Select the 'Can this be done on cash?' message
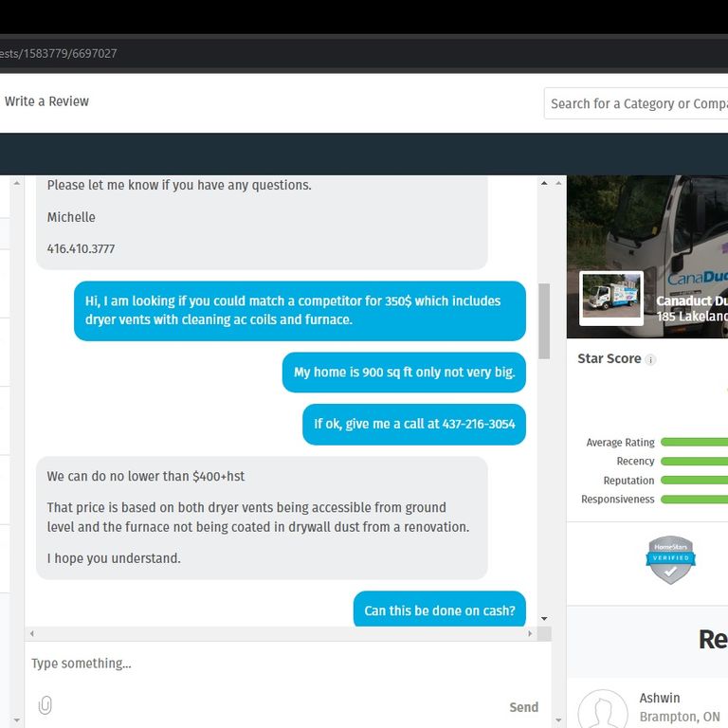Viewport: 728px width, 728px height. pos(439,610)
